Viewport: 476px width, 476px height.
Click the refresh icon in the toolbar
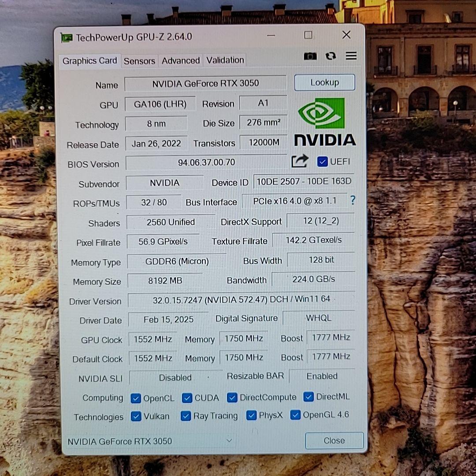pos(331,56)
